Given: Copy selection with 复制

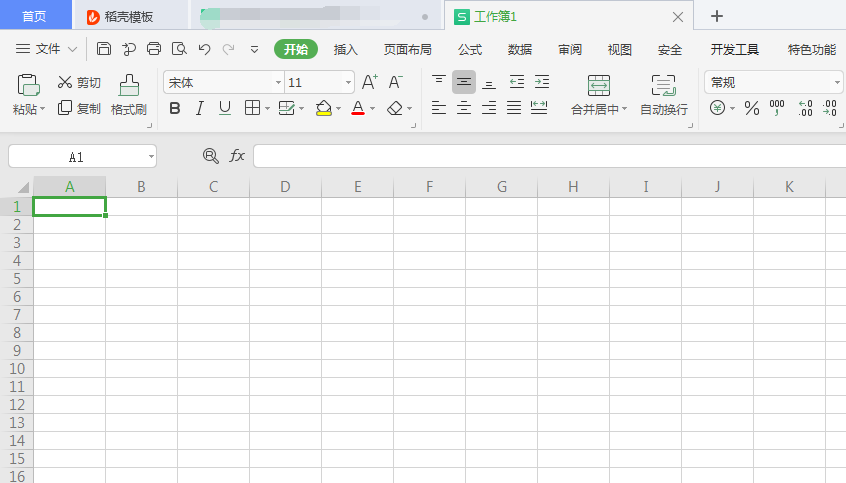Looking at the screenshot, I should (79, 108).
